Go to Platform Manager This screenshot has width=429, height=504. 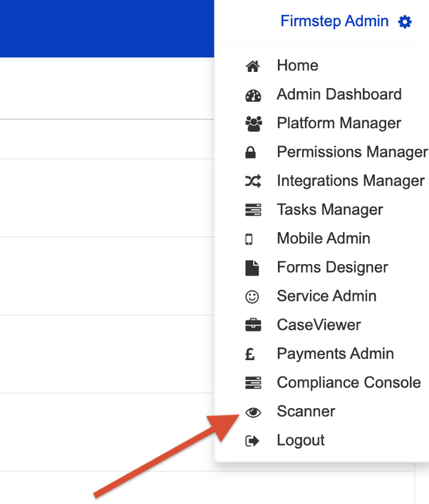pyautogui.click(x=339, y=123)
